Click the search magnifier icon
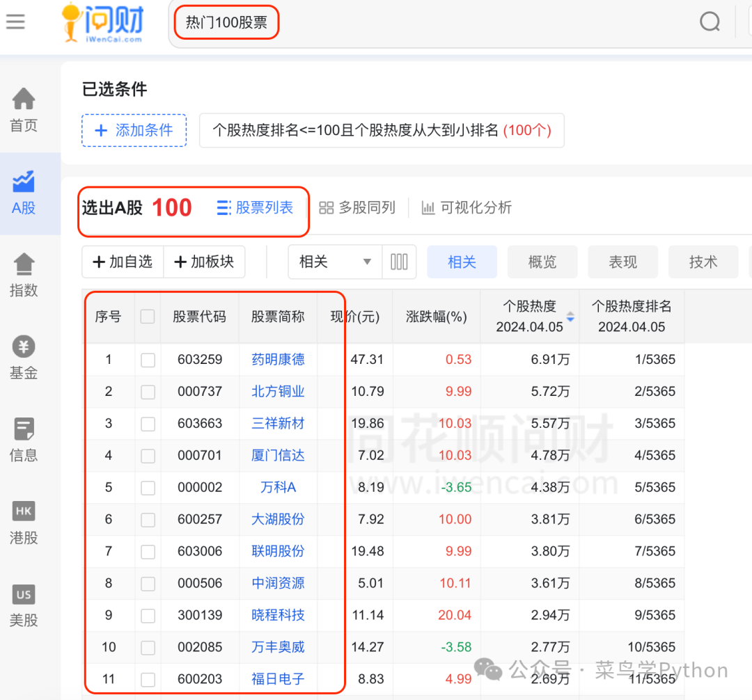 click(x=710, y=22)
